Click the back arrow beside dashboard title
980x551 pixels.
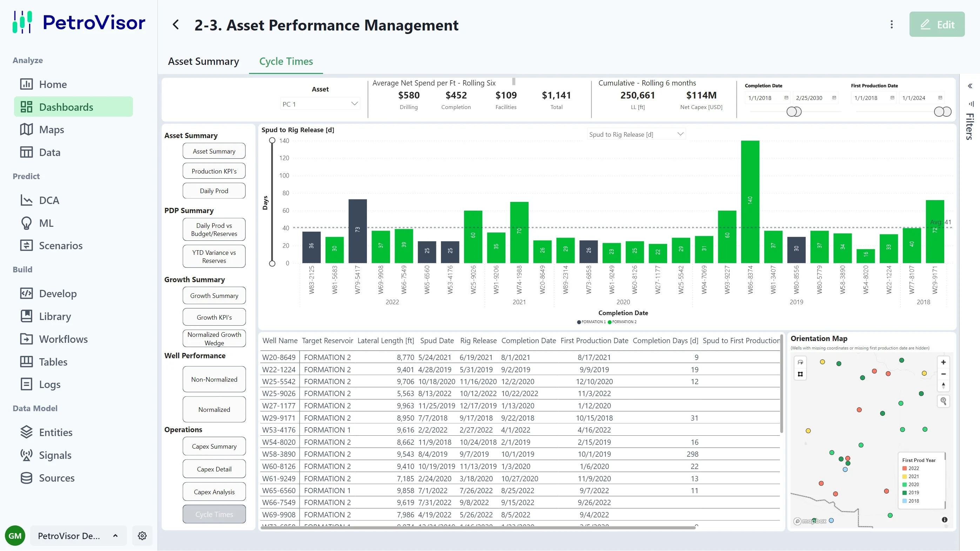176,25
